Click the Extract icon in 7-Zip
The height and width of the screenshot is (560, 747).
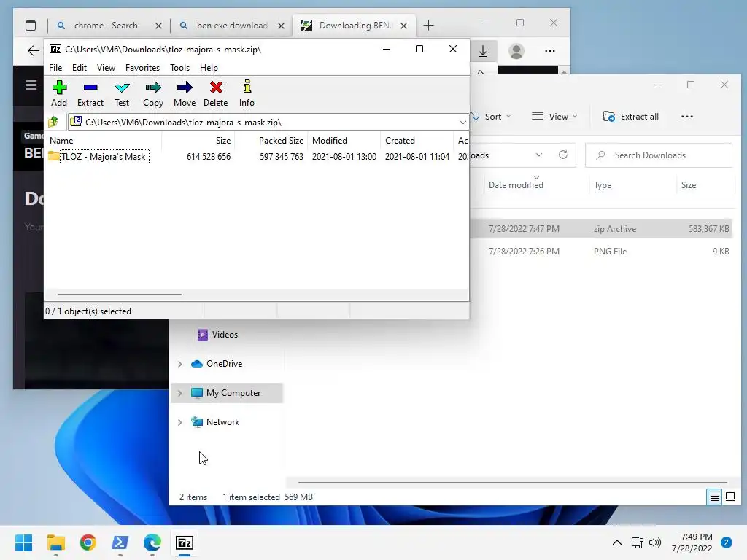click(x=90, y=94)
